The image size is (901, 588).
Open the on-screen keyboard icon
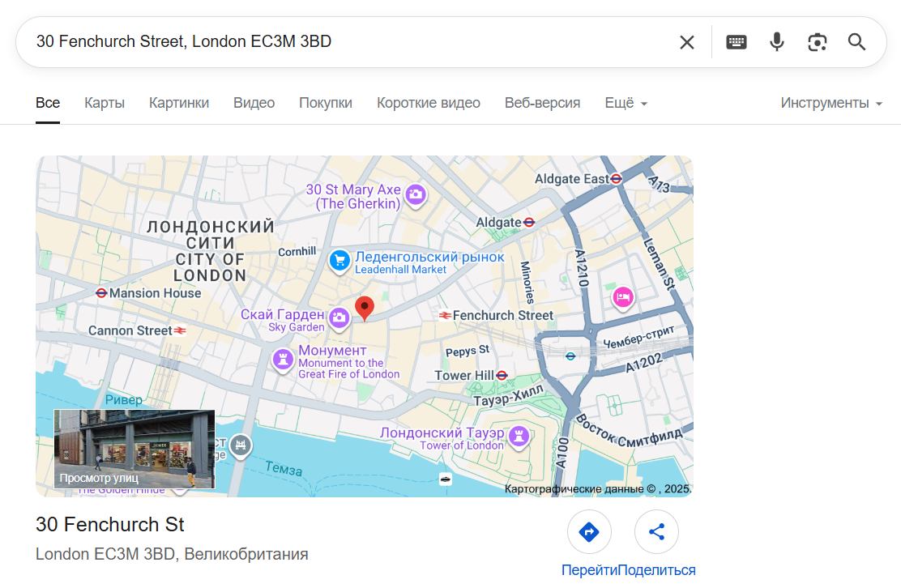pyautogui.click(x=736, y=42)
